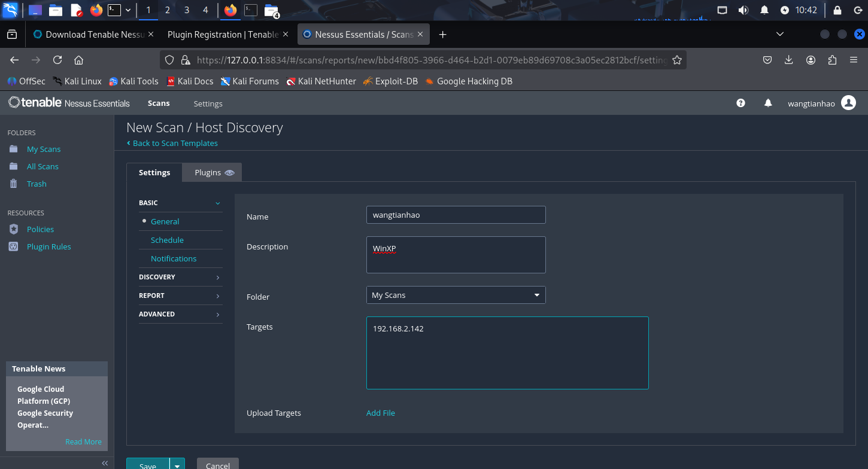Click the Tenable Nessus Essentials logo
Screen dimensions: 868x469
click(x=69, y=103)
